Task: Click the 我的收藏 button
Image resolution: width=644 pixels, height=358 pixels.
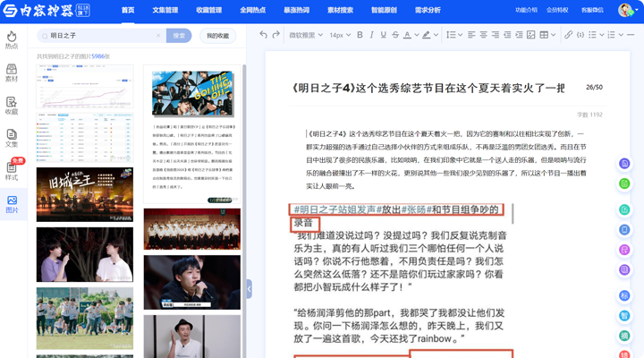Action: (217, 36)
